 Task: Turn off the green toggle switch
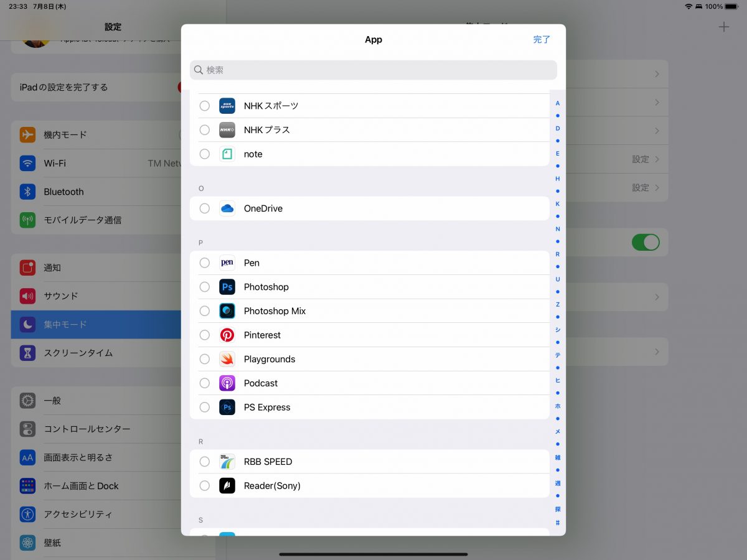tap(645, 242)
